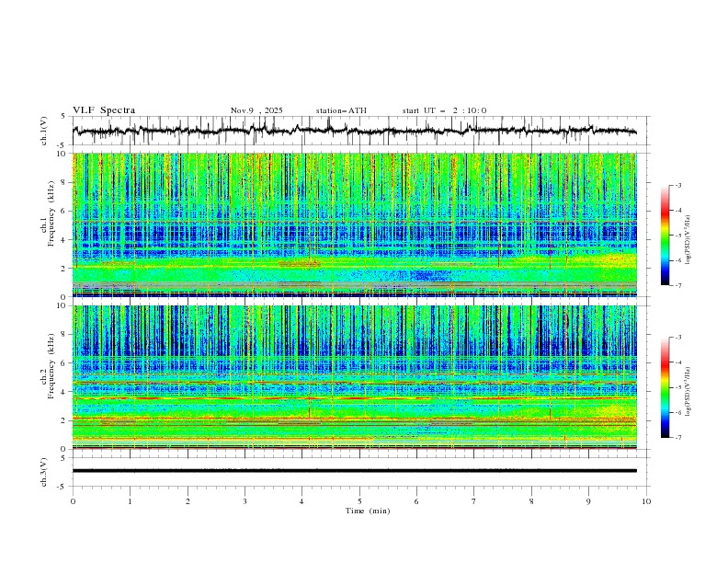Click the "6" kHz tick of ch.1 spectrogram

pyautogui.click(x=64, y=211)
